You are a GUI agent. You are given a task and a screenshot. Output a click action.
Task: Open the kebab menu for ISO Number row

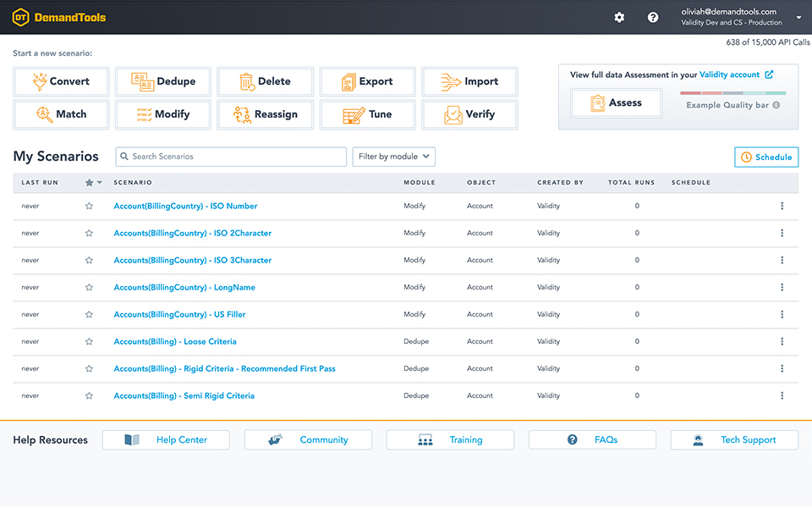[782, 206]
